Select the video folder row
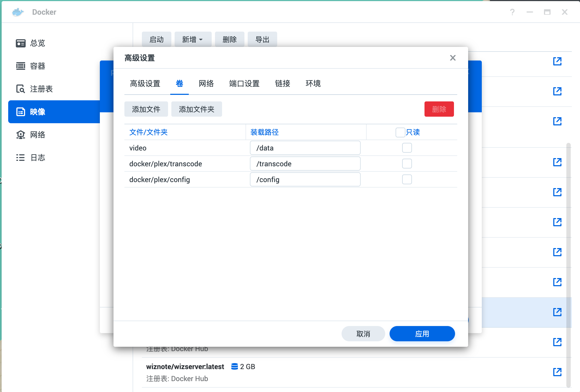 click(291, 148)
